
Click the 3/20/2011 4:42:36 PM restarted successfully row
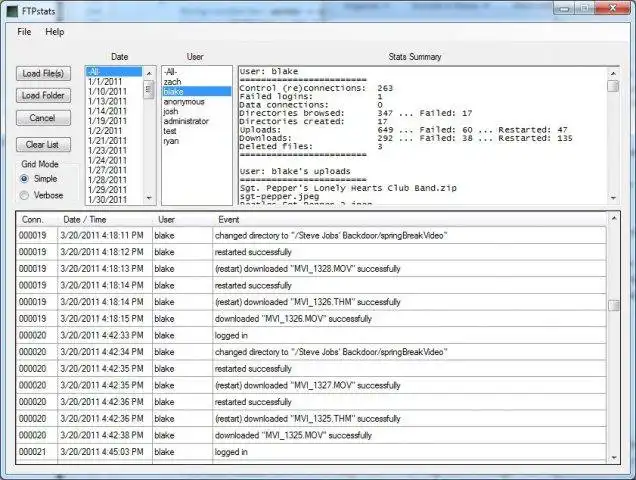tap(312, 402)
